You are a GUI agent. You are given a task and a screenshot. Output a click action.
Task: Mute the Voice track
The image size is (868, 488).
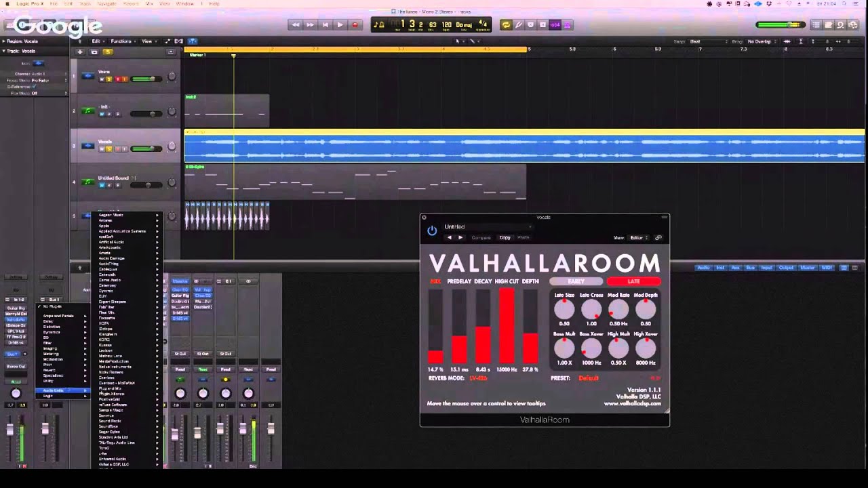click(x=102, y=79)
